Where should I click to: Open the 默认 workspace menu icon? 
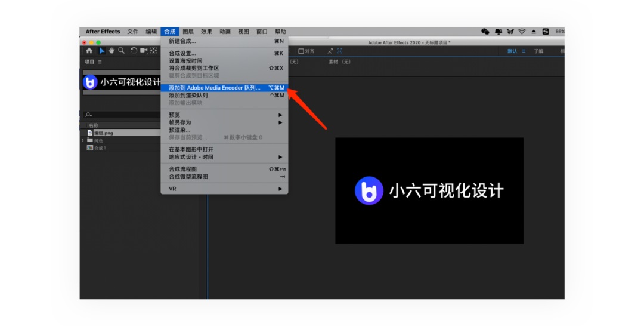(524, 51)
